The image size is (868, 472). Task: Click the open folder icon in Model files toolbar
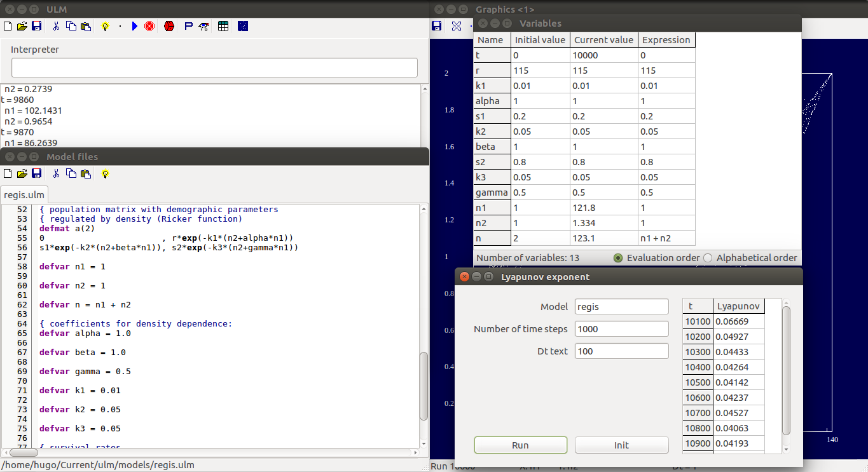coord(22,173)
